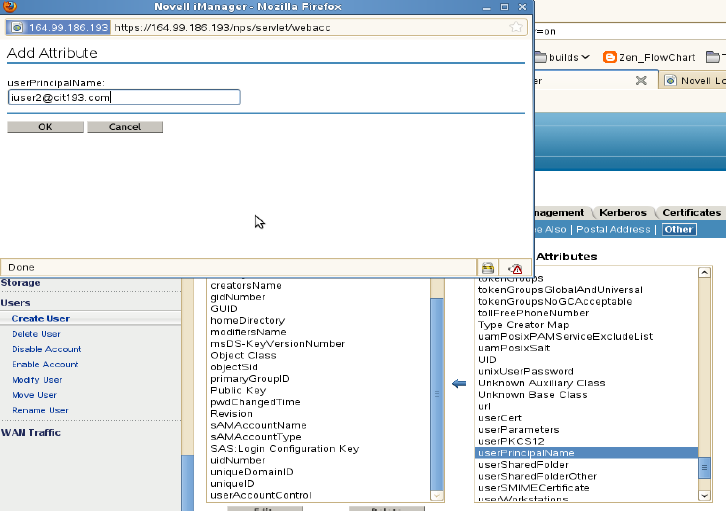Select userSMIMECertificate attribute
Screen dimensions: 727x514
click(534, 488)
